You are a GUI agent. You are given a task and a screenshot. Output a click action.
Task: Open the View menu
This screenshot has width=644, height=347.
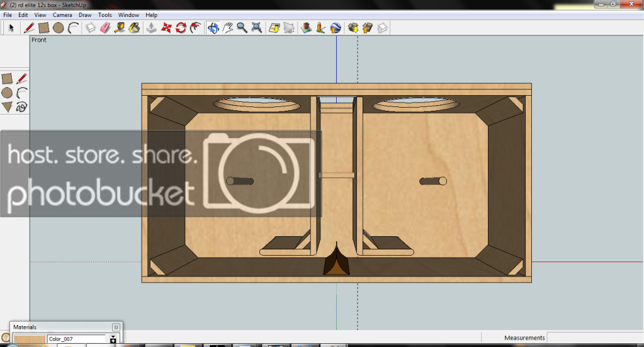pos(40,14)
